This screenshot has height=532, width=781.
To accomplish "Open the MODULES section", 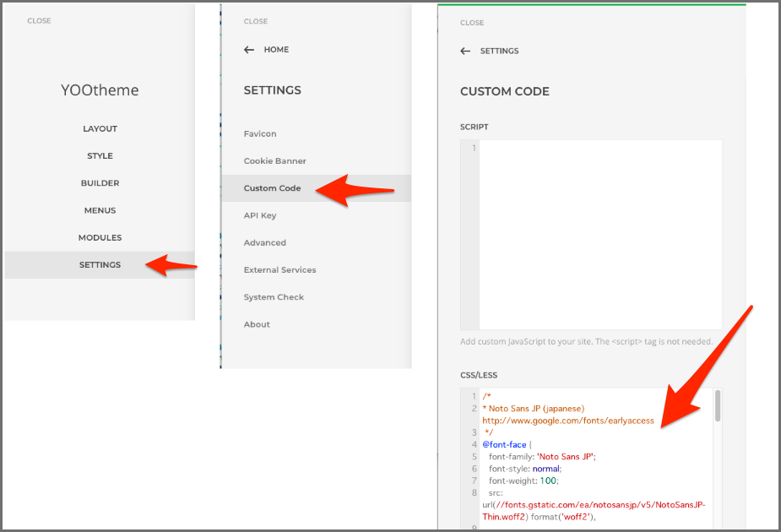I will [x=100, y=237].
